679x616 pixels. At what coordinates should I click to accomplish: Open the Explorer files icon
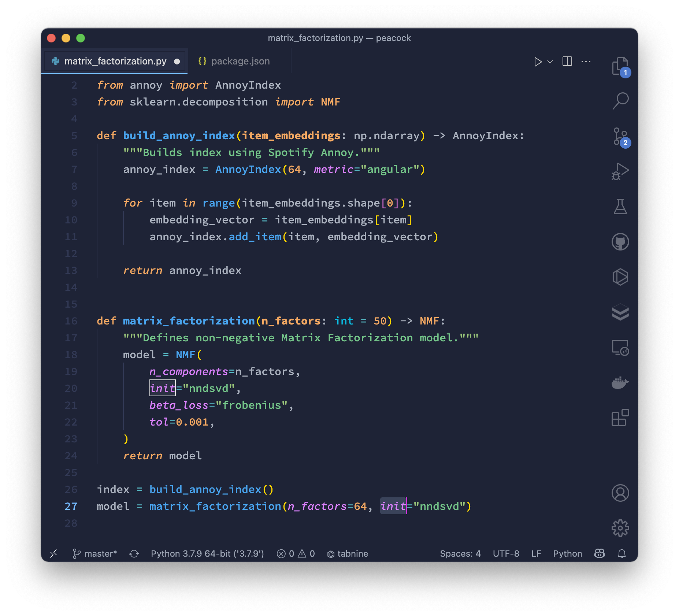click(620, 66)
